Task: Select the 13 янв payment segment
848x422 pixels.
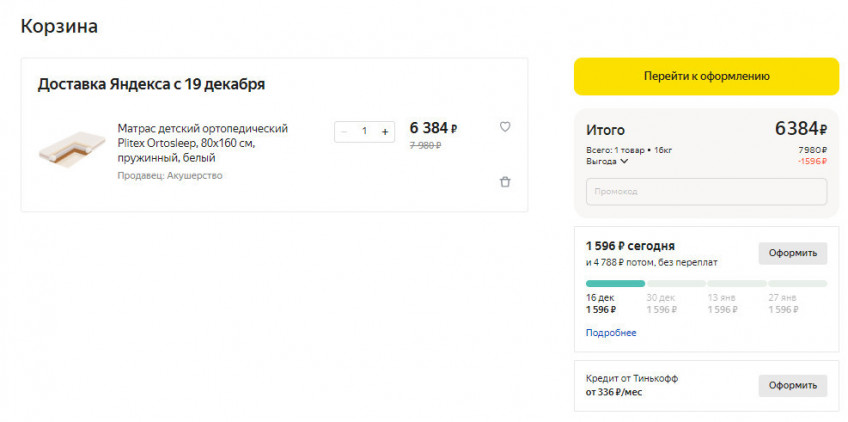Action: (x=736, y=284)
